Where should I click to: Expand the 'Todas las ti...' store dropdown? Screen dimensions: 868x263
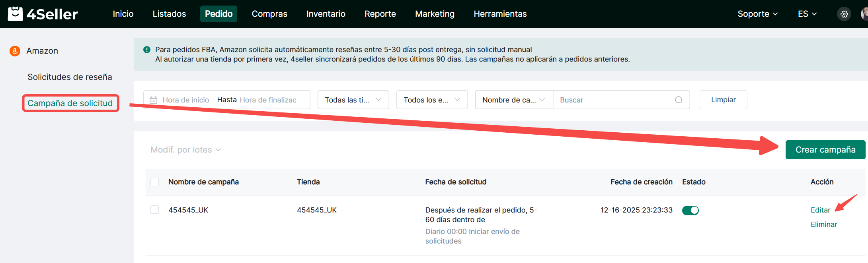[x=353, y=100]
